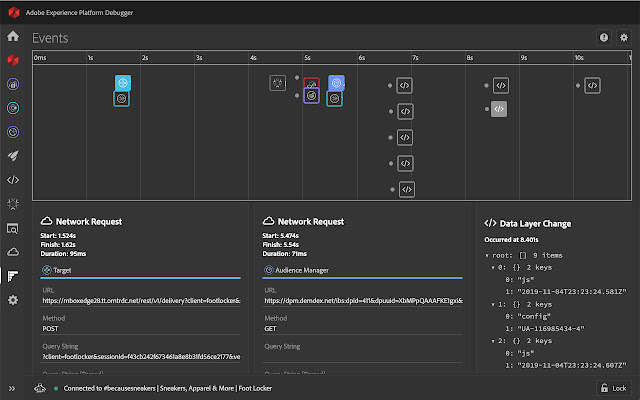Open the Data Layer code icon in sidebar
The image size is (640, 400).
click(13, 180)
